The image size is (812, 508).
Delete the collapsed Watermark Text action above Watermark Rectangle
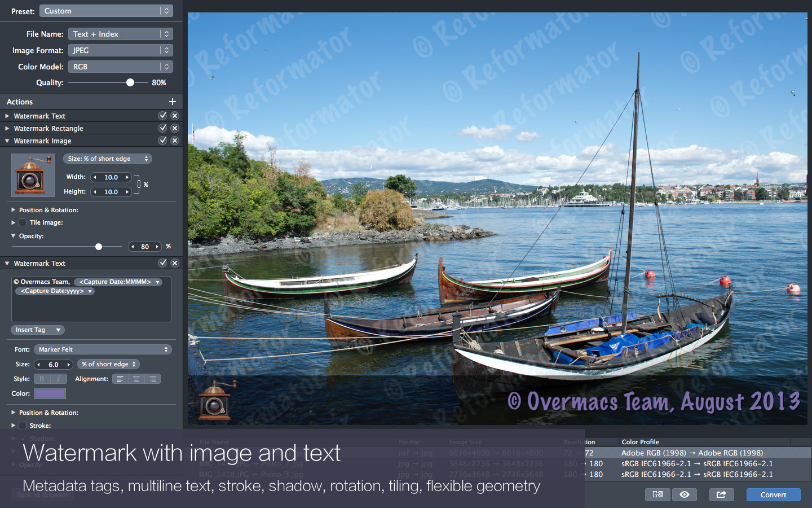click(175, 116)
